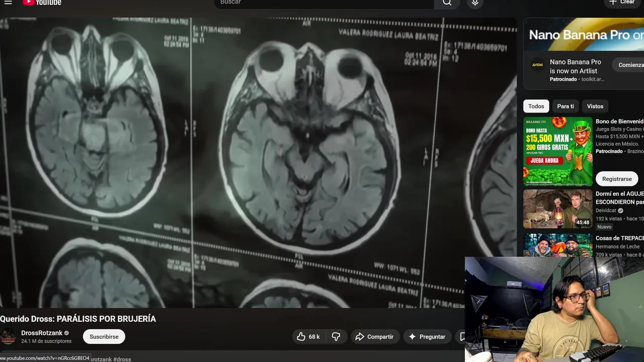Screen dimensions: 644x362
Task: Open the Preguntar AI assistant button
Action: (427, 337)
